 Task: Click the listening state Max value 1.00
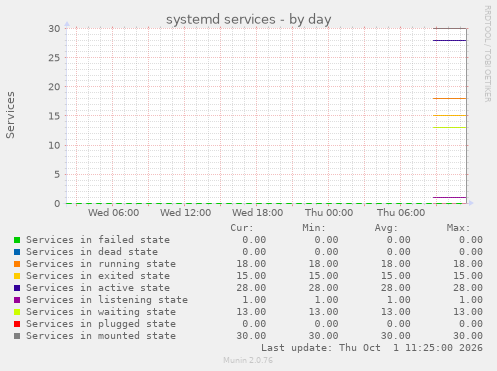(471, 300)
